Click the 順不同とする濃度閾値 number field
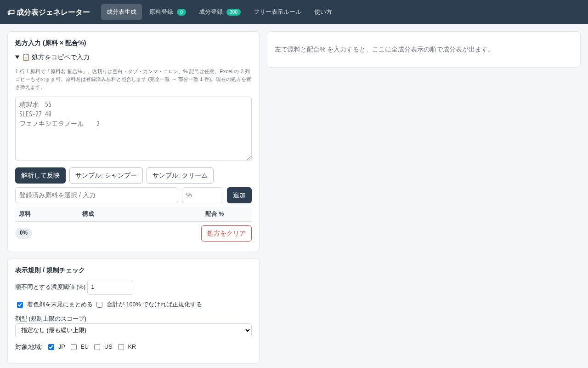 (110, 287)
